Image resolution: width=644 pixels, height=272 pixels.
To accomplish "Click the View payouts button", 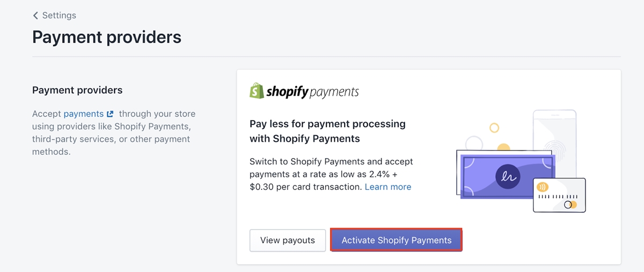I will 288,240.
